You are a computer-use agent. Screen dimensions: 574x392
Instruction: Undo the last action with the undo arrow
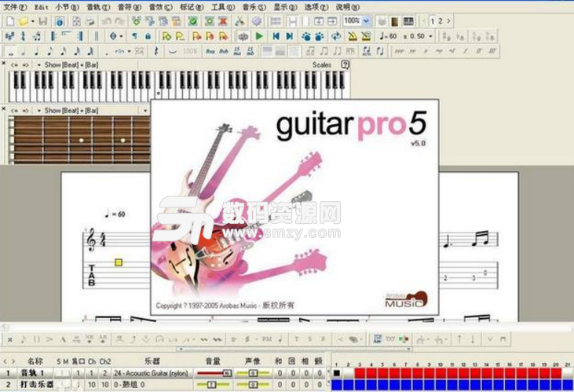(107, 21)
